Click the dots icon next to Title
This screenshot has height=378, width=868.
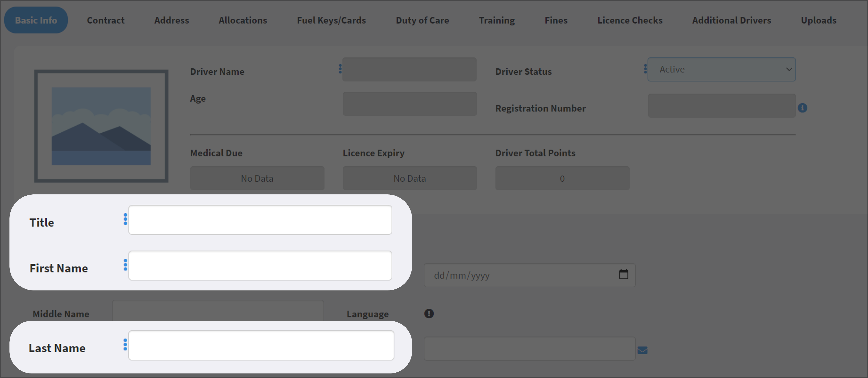(125, 219)
